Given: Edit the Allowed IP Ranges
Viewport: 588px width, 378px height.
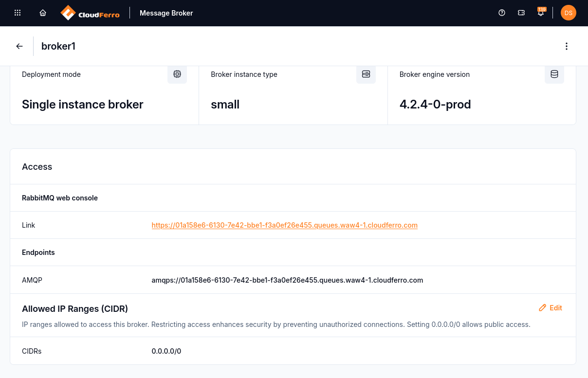Looking at the screenshot, I should pyautogui.click(x=551, y=308).
